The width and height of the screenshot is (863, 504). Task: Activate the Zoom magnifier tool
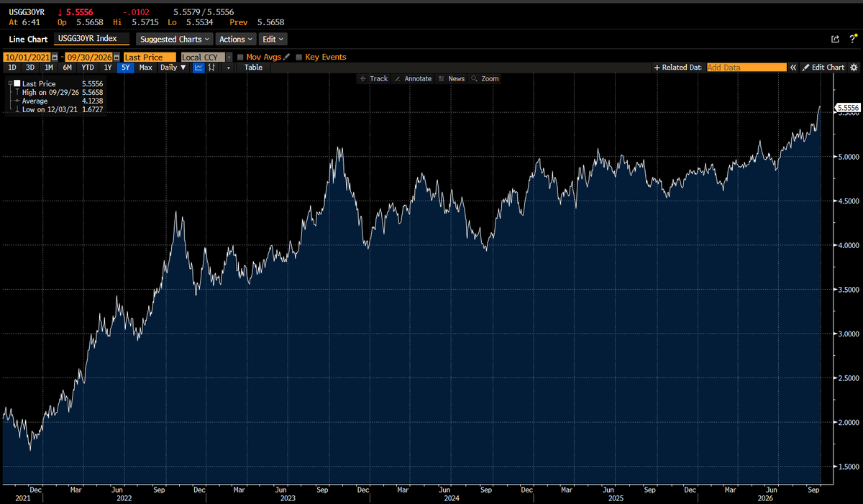485,78
